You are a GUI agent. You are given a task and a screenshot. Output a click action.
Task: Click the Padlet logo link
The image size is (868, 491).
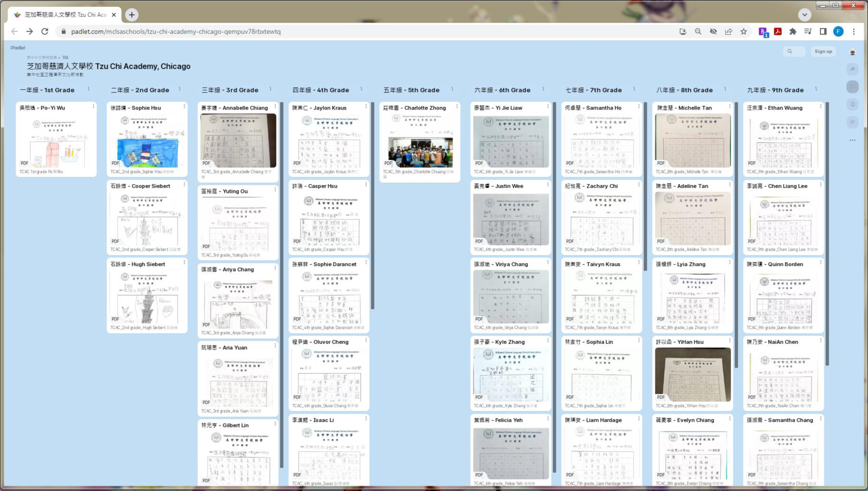coord(18,48)
